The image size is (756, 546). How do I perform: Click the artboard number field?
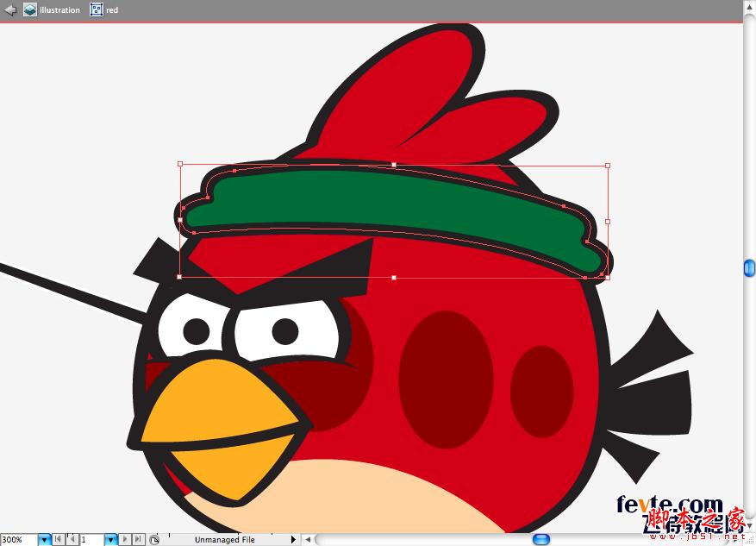coord(91,539)
